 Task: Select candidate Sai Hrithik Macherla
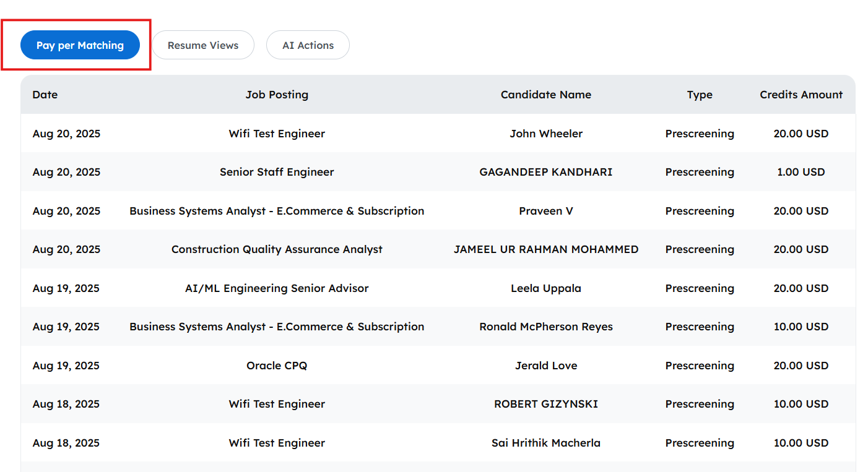pos(545,443)
